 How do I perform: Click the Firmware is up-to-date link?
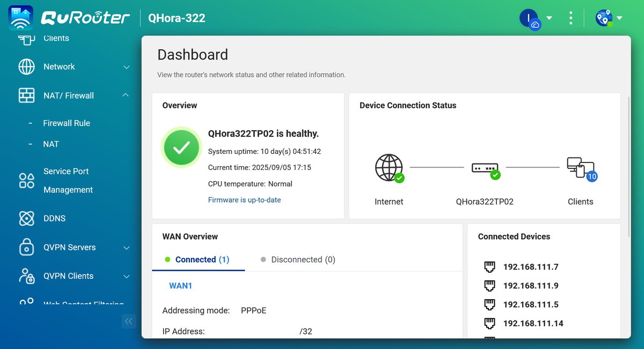click(x=244, y=200)
